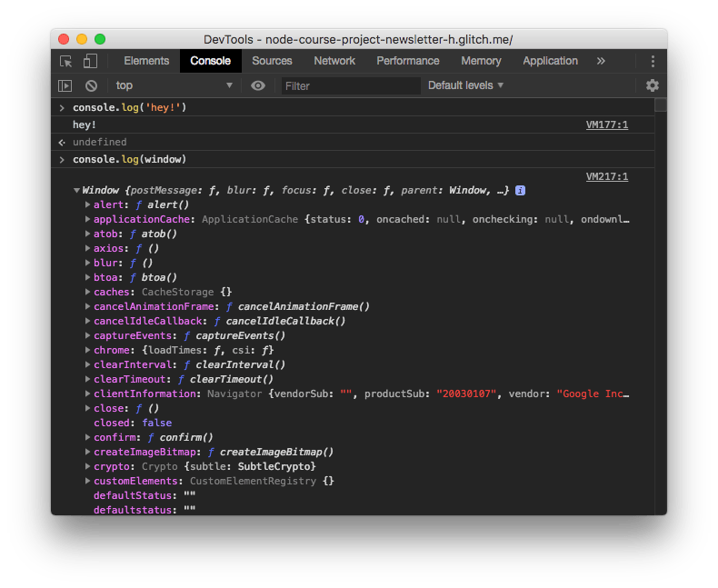Expand the captureEvents entry
The width and height of the screenshot is (718, 588).
(x=87, y=335)
